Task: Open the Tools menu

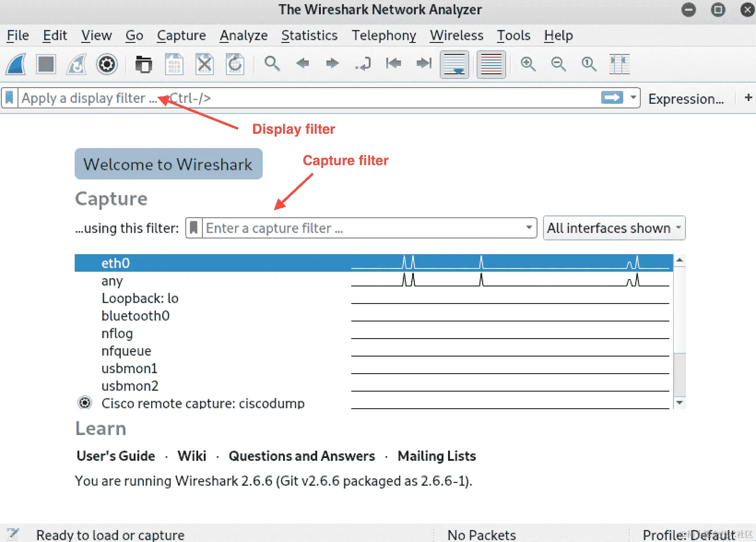Action: click(x=514, y=36)
